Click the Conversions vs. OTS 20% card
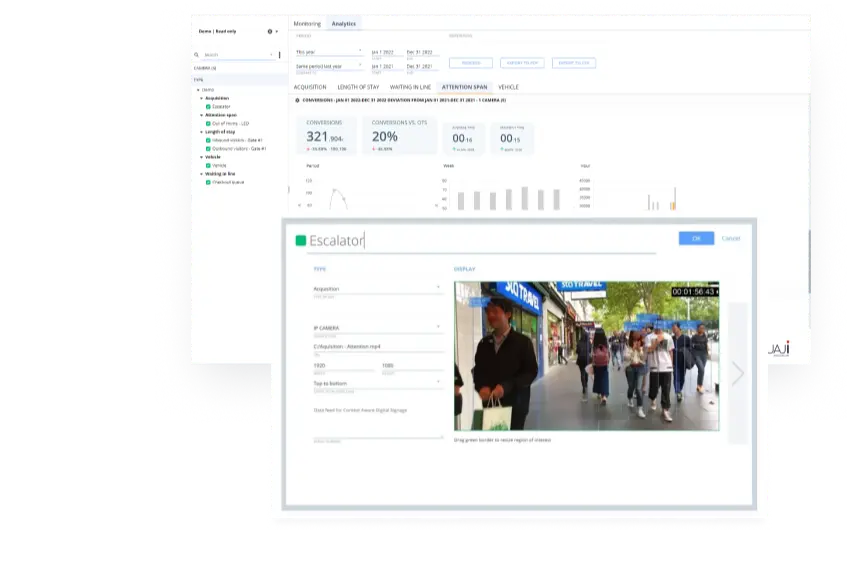 pyautogui.click(x=400, y=135)
